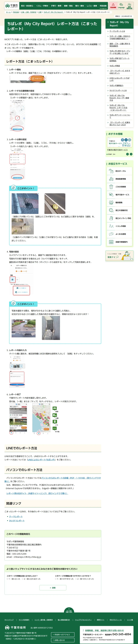The width and height of the screenshot is (138, 644).
Task: Open 携帯サイト footer link
Action: 101,620
